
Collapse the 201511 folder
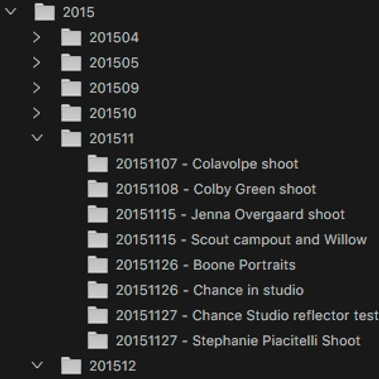(x=37, y=138)
